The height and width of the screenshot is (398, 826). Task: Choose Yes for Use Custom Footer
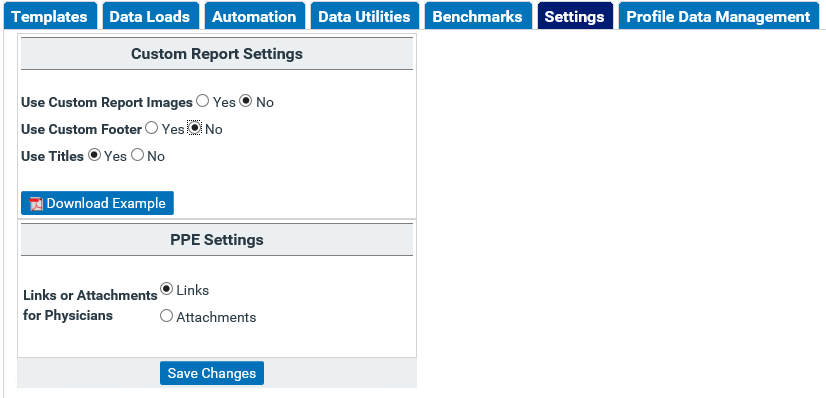click(x=152, y=128)
